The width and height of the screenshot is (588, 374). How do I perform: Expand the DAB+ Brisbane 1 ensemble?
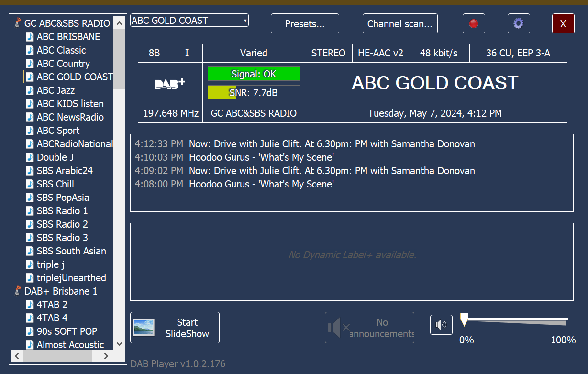(61, 291)
